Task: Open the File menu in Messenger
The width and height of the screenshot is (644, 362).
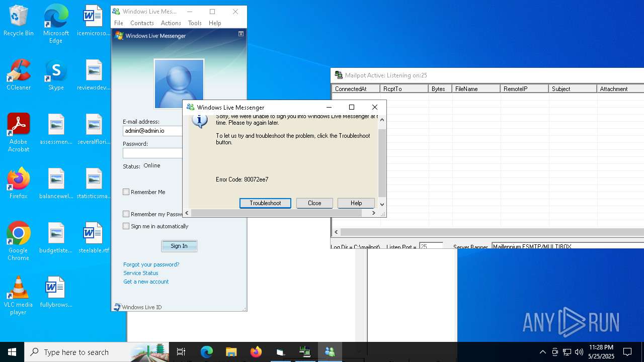Action: click(x=119, y=23)
